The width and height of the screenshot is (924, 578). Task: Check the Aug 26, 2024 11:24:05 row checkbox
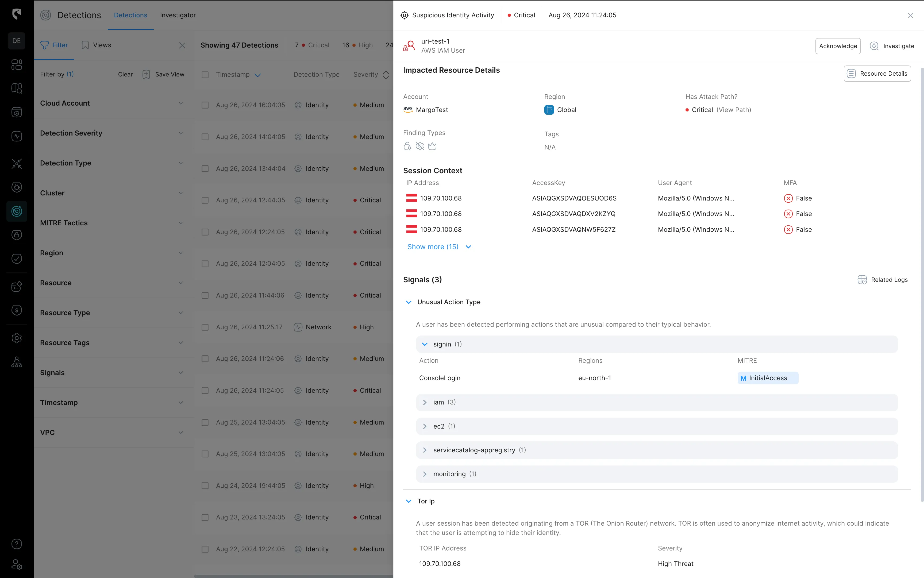(x=205, y=391)
